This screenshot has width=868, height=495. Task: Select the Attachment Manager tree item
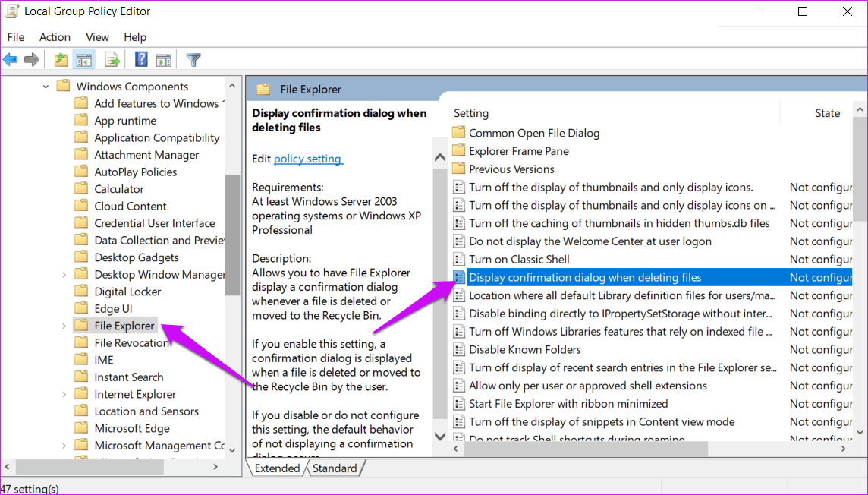pos(146,155)
